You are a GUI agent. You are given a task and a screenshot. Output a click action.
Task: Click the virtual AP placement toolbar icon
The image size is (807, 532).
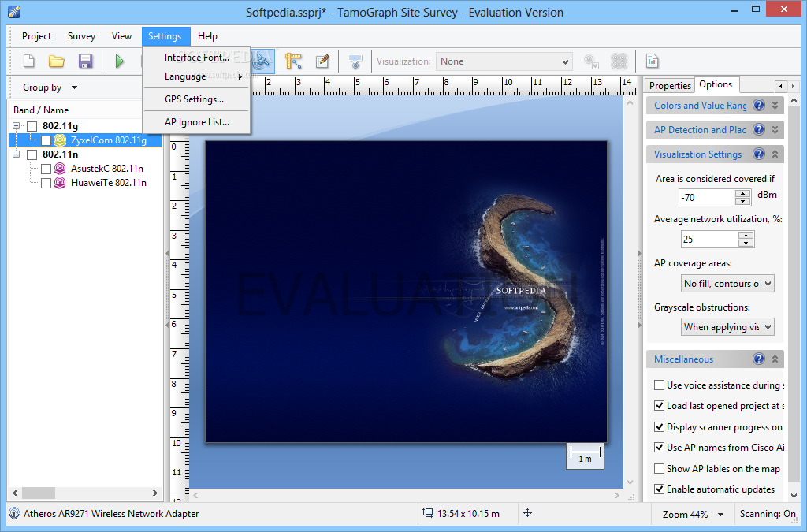tap(355, 61)
